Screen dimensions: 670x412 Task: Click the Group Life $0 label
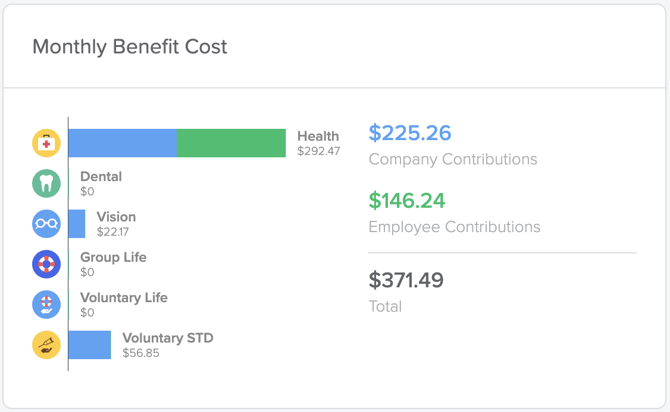(113, 264)
